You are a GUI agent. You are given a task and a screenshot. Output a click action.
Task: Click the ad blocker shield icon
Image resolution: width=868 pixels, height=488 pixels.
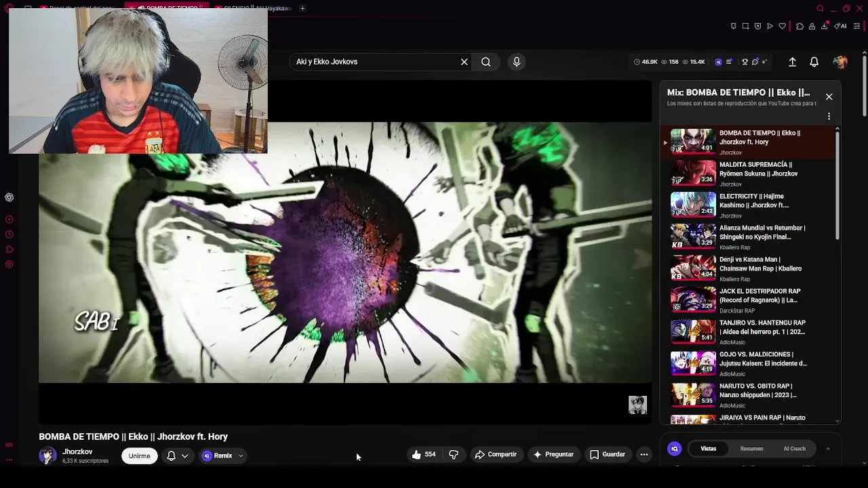click(757, 26)
